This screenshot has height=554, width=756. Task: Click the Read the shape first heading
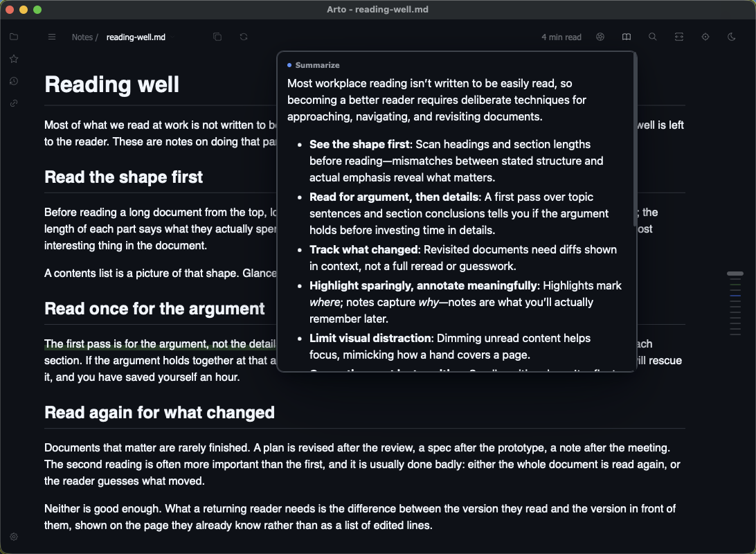coord(123,177)
